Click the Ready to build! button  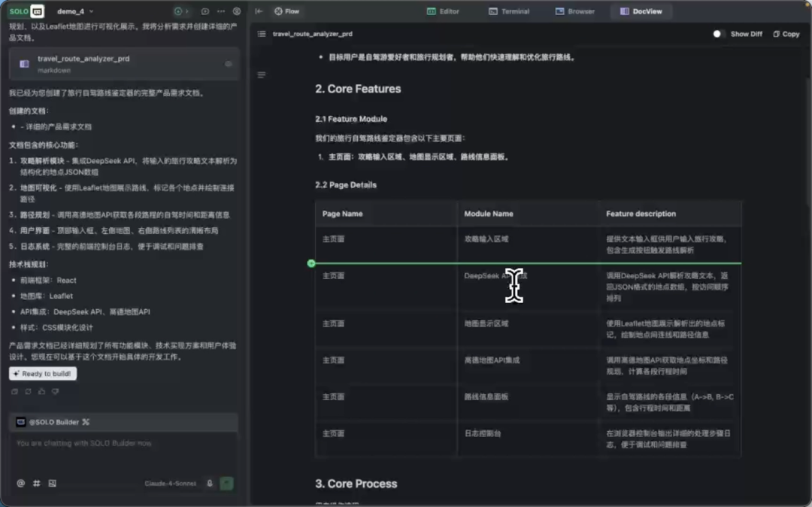coord(43,373)
